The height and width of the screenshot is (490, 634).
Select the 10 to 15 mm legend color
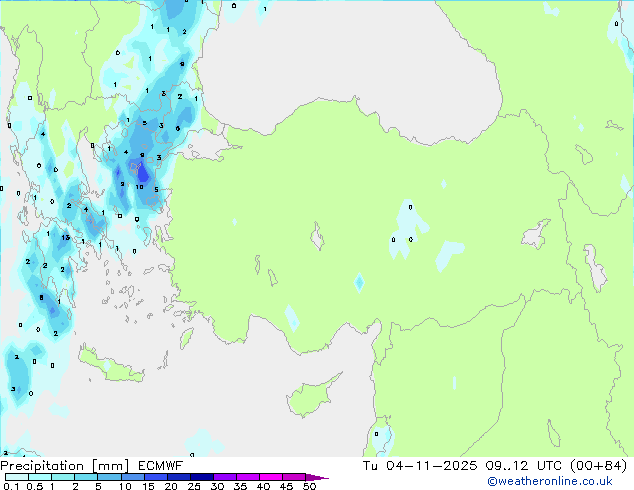(132, 477)
